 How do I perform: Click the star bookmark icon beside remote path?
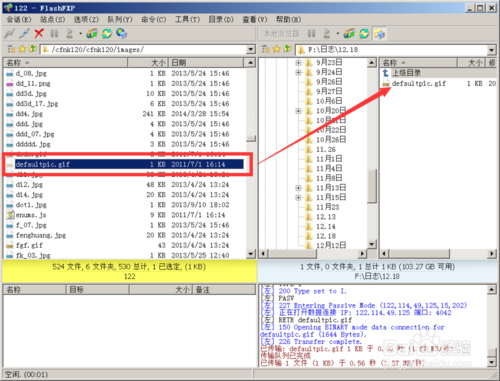point(22,49)
